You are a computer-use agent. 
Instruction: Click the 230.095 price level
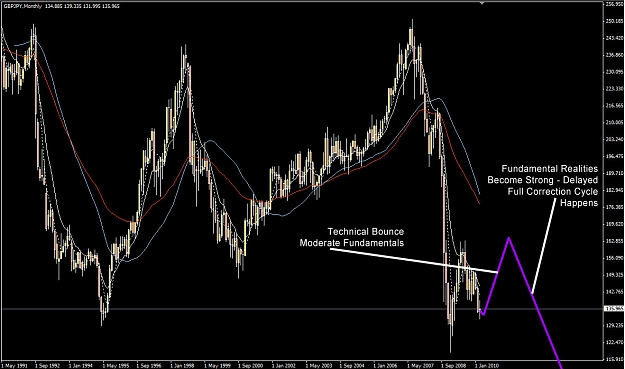point(614,72)
